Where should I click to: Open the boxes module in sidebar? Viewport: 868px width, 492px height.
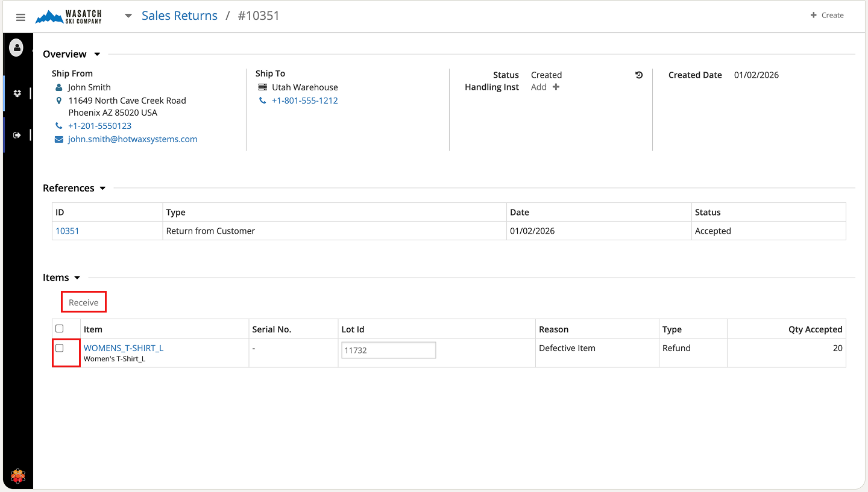pyautogui.click(x=17, y=93)
